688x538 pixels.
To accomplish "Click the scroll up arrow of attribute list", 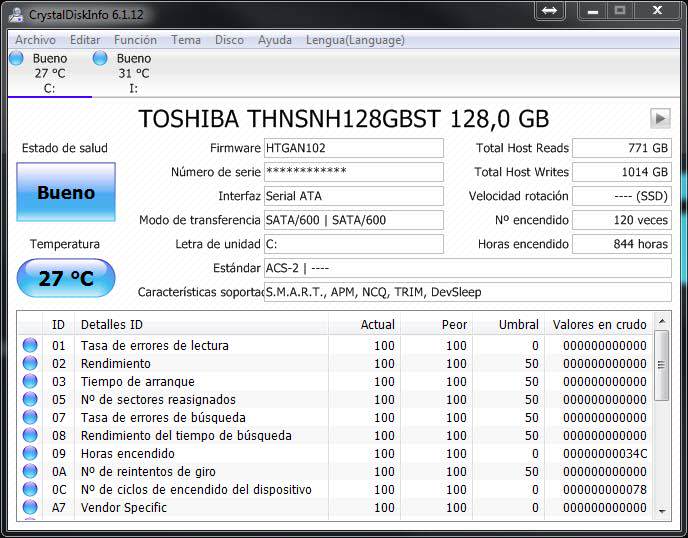I will pyautogui.click(x=662, y=322).
